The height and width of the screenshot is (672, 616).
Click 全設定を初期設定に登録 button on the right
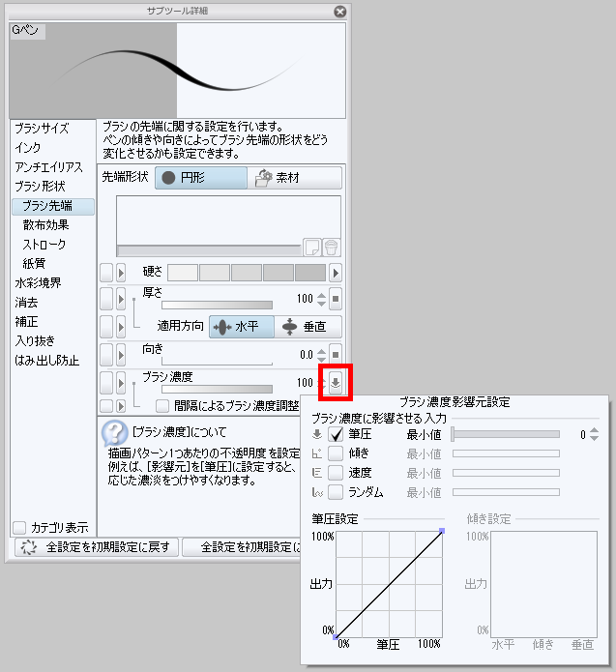(242, 547)
